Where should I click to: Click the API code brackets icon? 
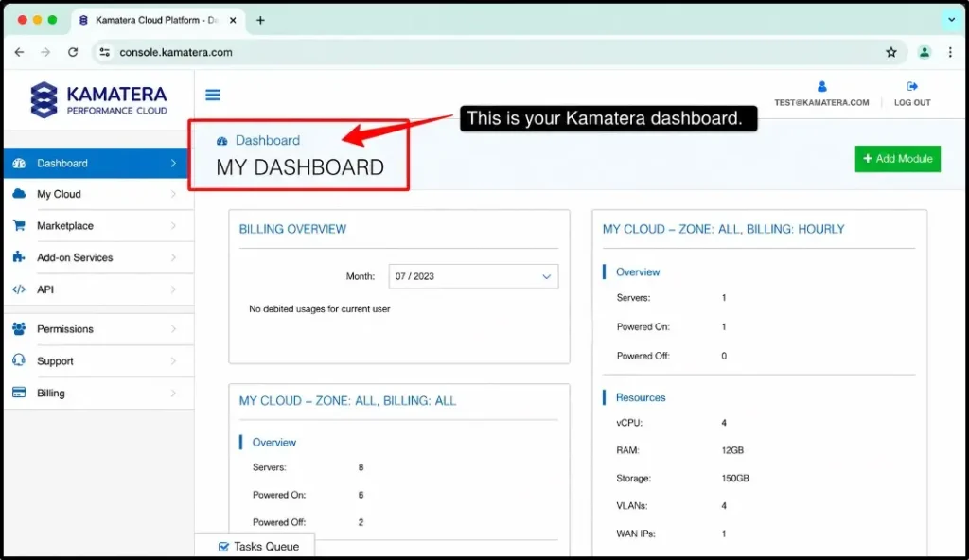point(19,289)
